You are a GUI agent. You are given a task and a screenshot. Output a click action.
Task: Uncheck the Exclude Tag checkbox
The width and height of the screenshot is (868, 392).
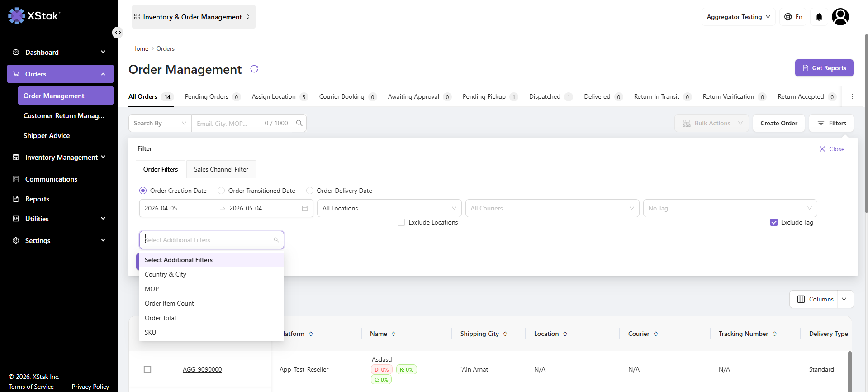pos(773,222)
